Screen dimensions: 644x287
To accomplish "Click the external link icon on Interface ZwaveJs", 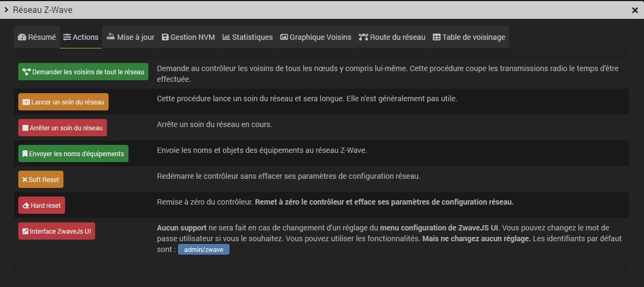I will tap(25, 231).
